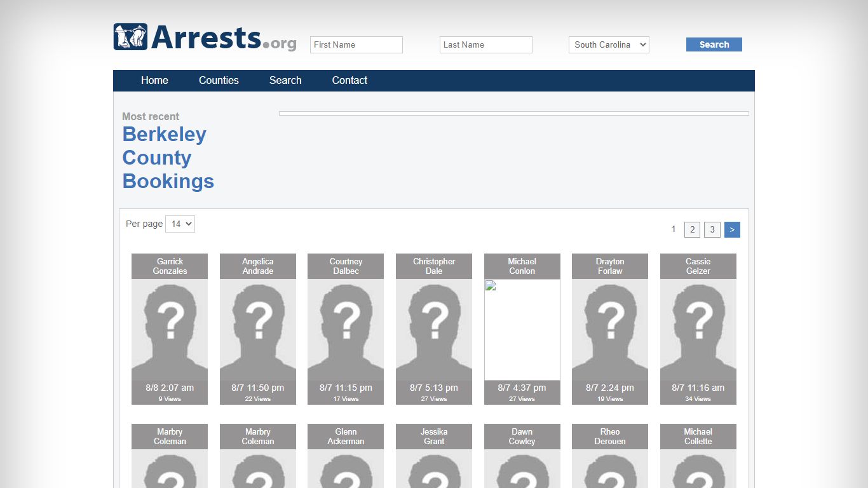868x488 pixels.
Task: Click the blue Search button
Action: 714,44
